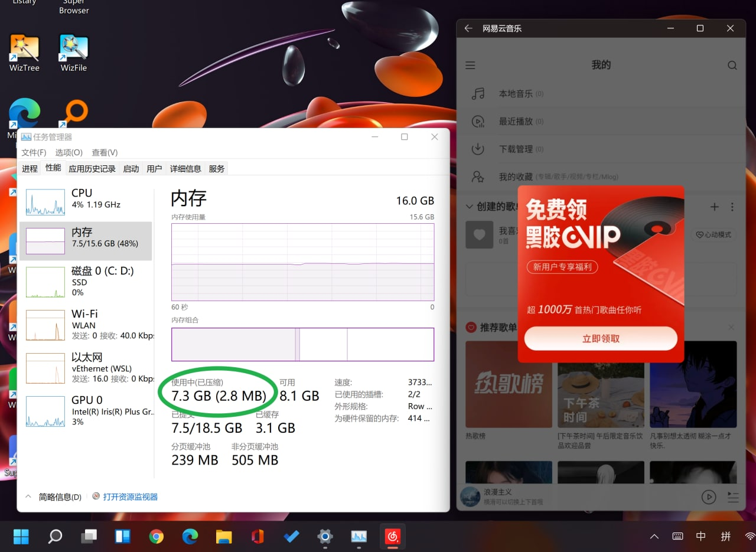This screenshot has width=756, height=552.
Task: Open the playlist more options menu
Action: coord(732,207)
